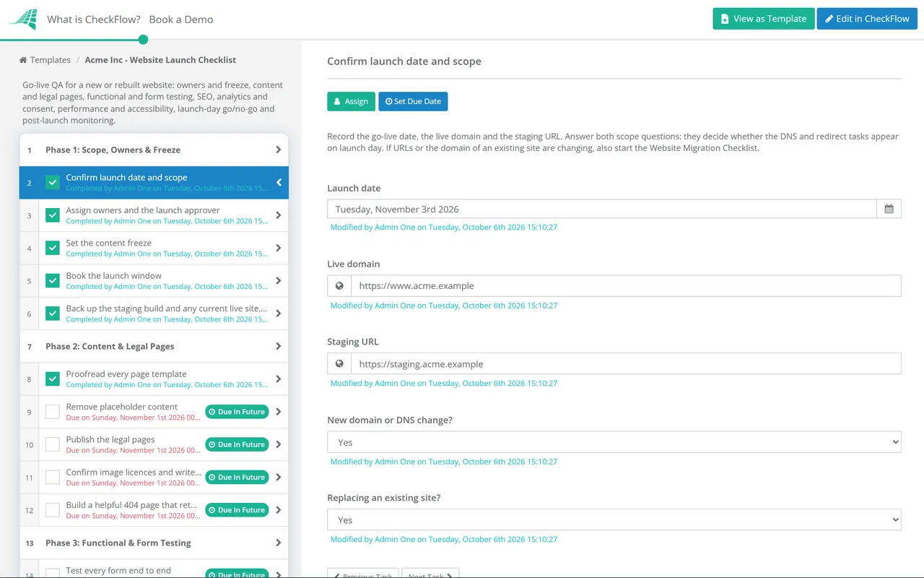Open the Set the content freeze row chevron
The width and height of the screenshot is (924, 578).
[x=279, y=248]
